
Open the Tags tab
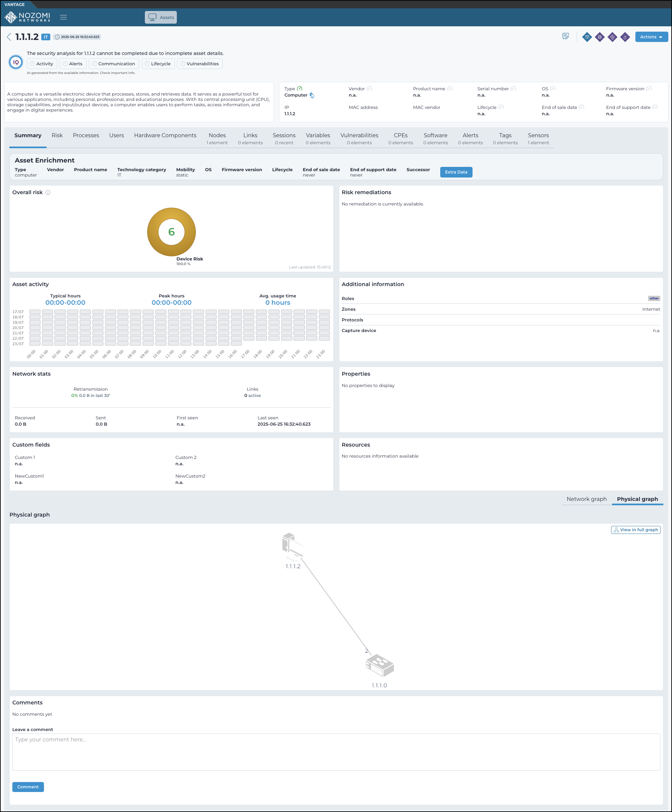(505, 139)
